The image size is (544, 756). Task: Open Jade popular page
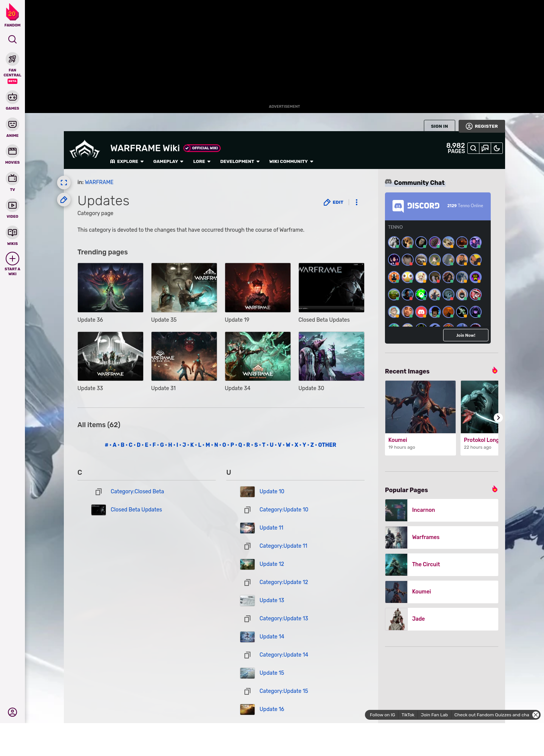pyautogui.click(x=442, y=619)
